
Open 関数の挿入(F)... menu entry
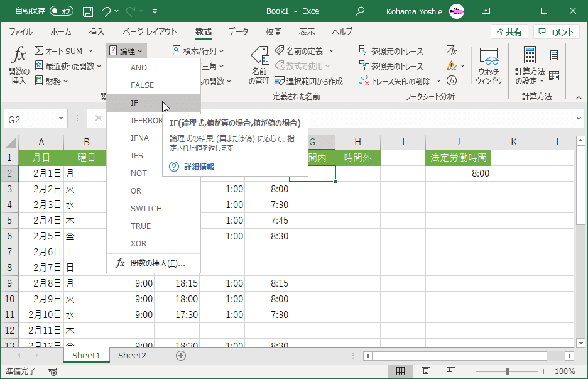(x=153, y=263)
